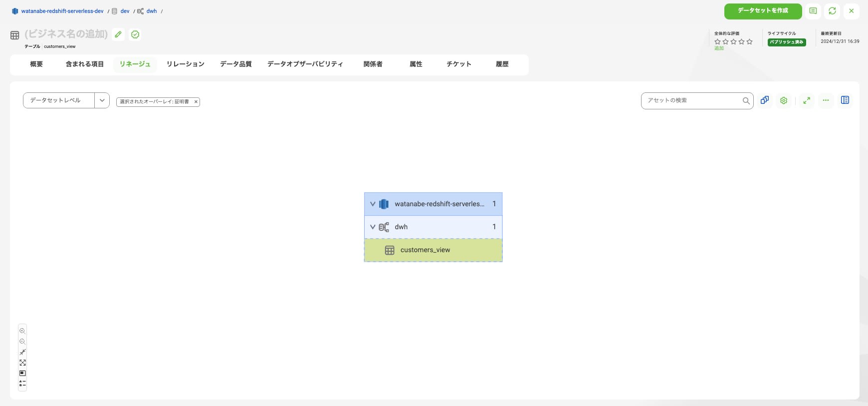Viewport: 868px width, 406px height.
Task: Toggle the side panel layout icon
Action: tap(845, 100)
